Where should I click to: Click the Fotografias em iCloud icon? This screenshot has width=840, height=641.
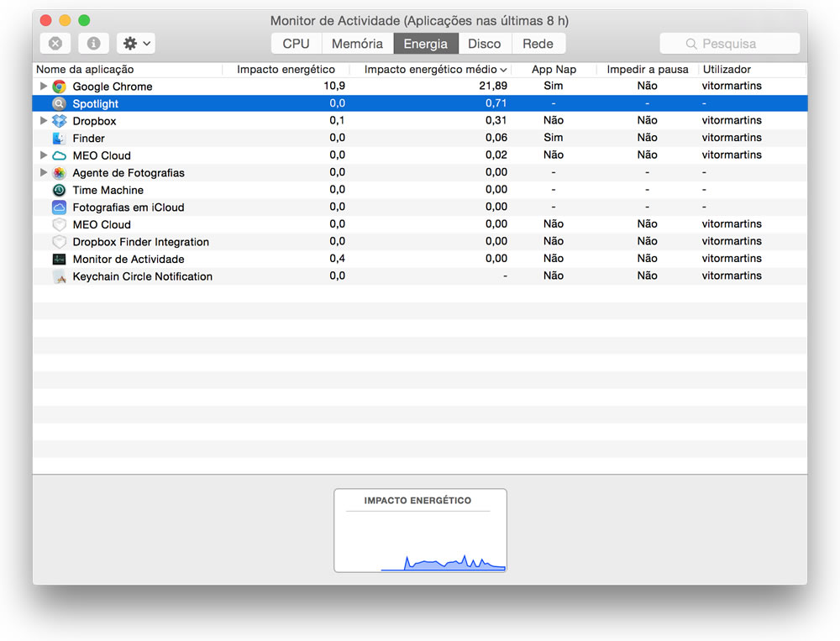(x=59, y=207)
